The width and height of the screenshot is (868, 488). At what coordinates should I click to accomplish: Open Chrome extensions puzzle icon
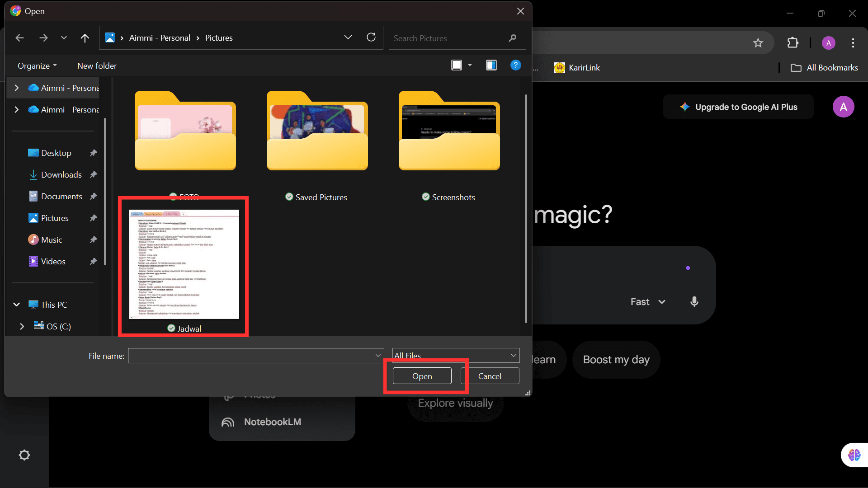pos(793,43)
